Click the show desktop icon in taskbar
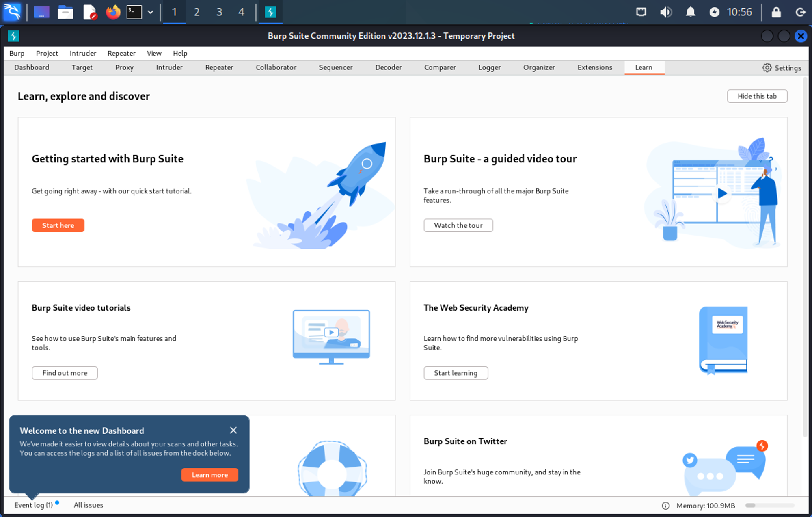 click(x=41, y=12)
